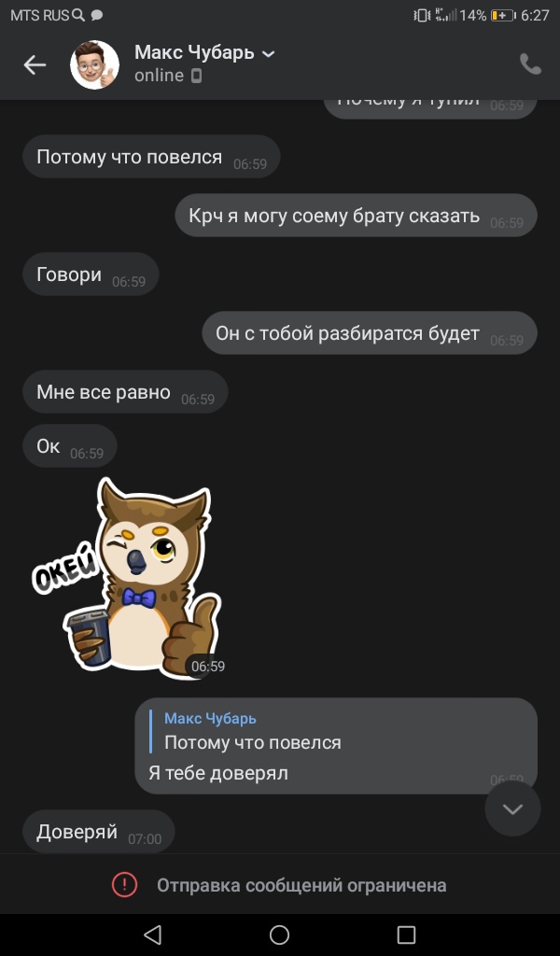Tap the Android back navigation button

pyautogui.click(x=152, y=935)
